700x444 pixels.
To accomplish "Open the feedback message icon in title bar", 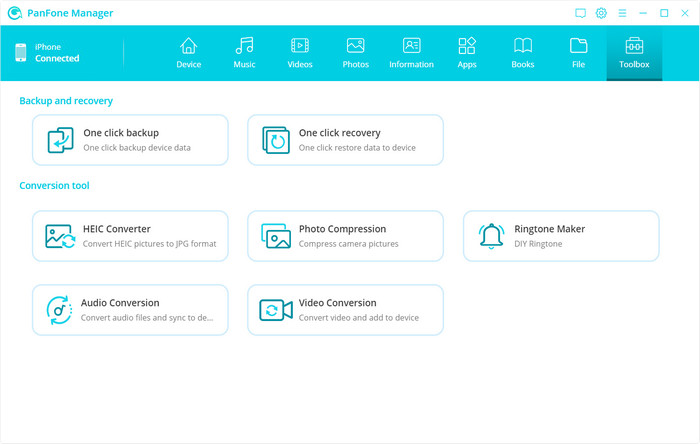I will pyautogui.click(x=580, y=13).
